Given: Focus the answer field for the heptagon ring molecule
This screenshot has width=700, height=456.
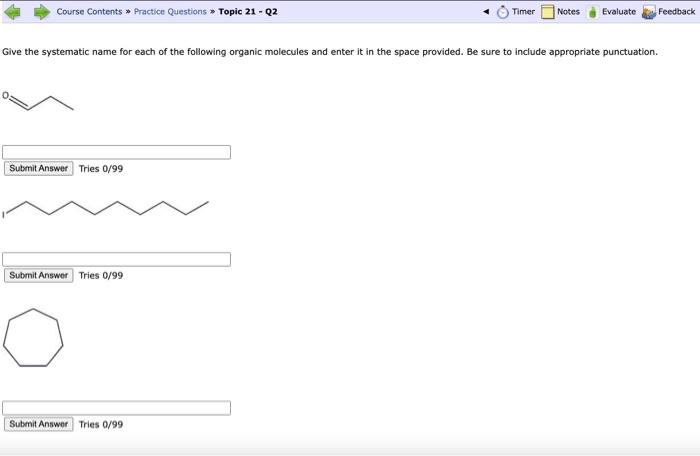Looking at the screenshot, I should coord(117,408).
